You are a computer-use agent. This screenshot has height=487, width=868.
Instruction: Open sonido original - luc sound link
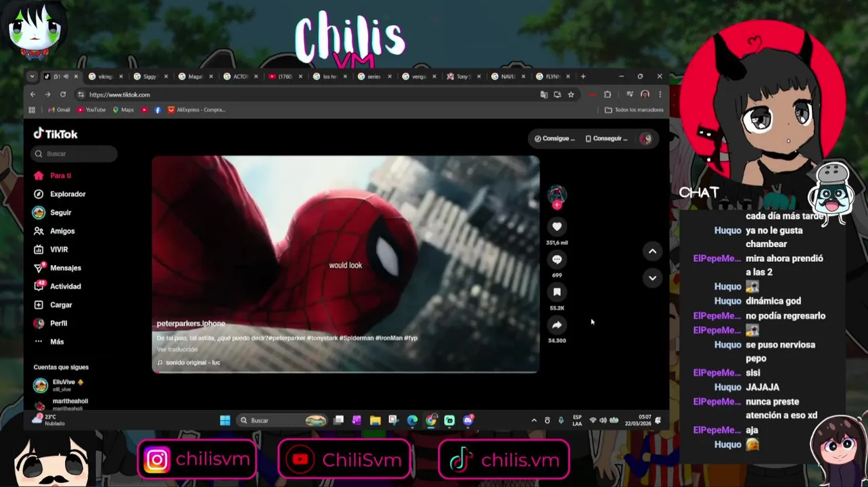click(189, 363)
